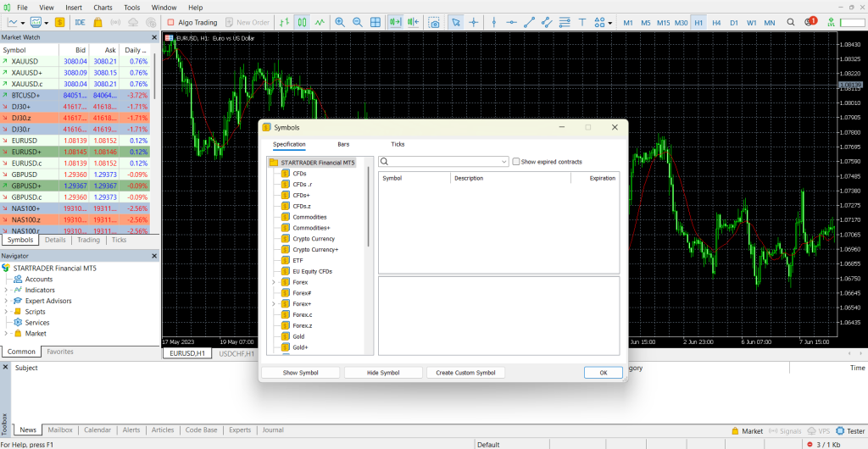Open the shapes objects dropdown arrow
The height and width of the screenshot is (449, 868).
610,23
